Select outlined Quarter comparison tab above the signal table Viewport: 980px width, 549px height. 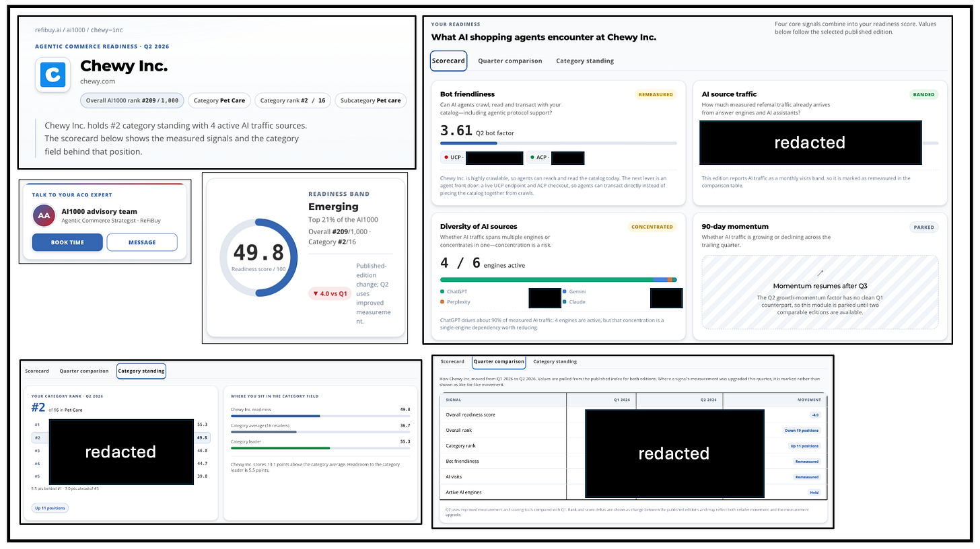click(x=499, y=362)
